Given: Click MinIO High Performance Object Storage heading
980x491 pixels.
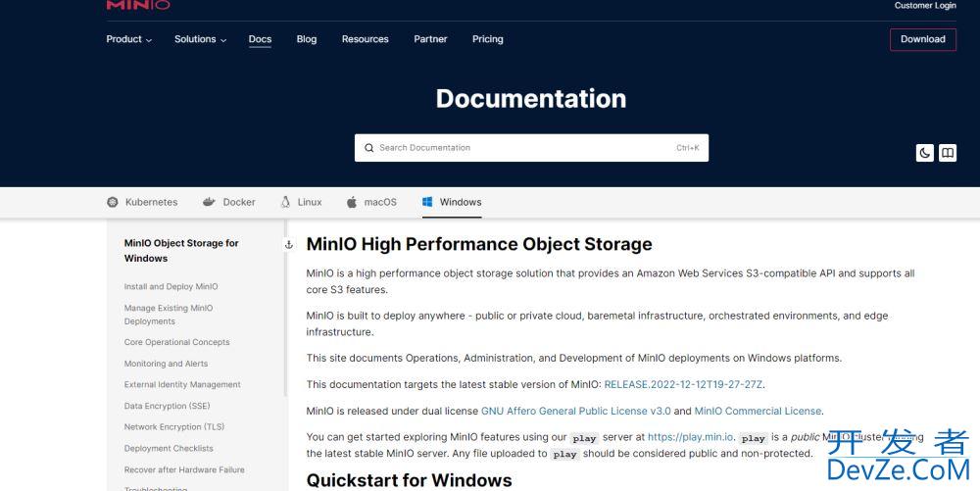Looking at the screenshot, I should (x=479, y=244).
